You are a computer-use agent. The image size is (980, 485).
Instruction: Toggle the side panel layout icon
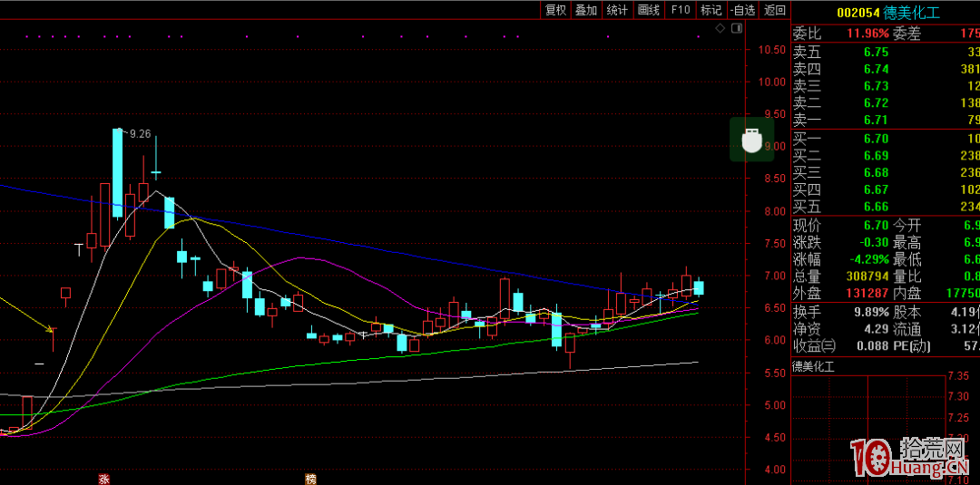coord(737,29)
